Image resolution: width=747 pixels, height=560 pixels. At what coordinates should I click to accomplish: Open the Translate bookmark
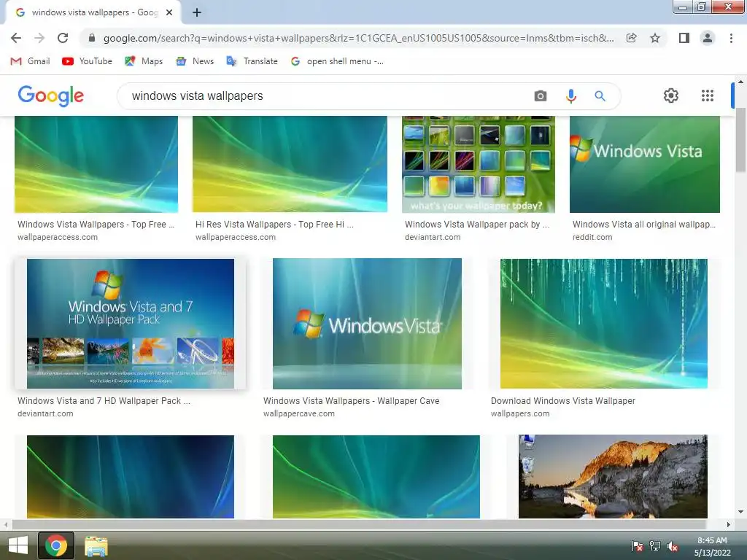pos(252,61)
